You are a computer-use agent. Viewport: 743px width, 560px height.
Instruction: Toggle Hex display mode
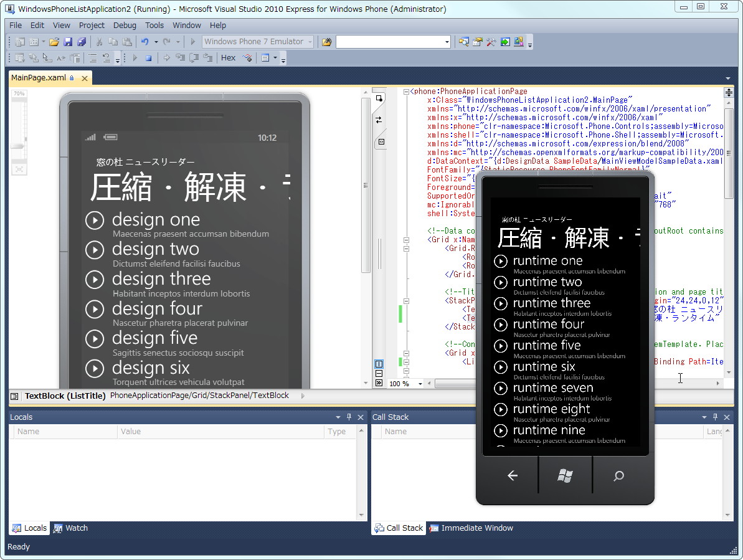[228, 58]
